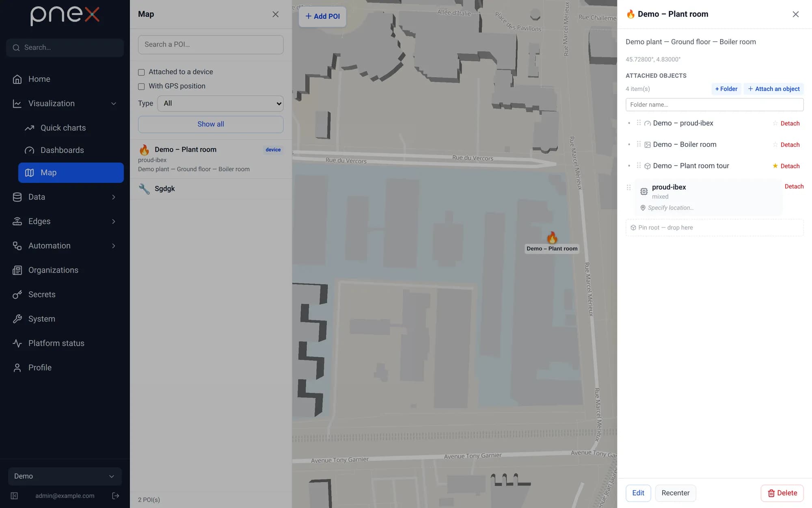
Task: Click the cube icon beside Demo – Plant room tour
Action: [648, 166]
